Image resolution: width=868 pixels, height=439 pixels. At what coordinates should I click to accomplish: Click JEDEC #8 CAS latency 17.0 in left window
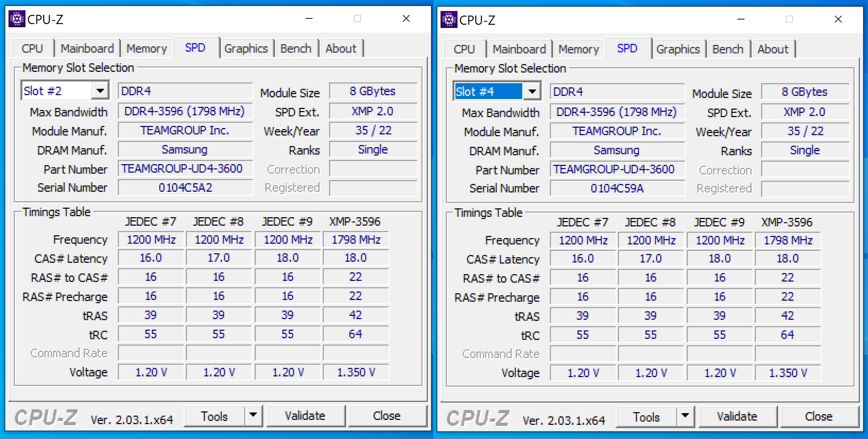[x=219, y=258]
